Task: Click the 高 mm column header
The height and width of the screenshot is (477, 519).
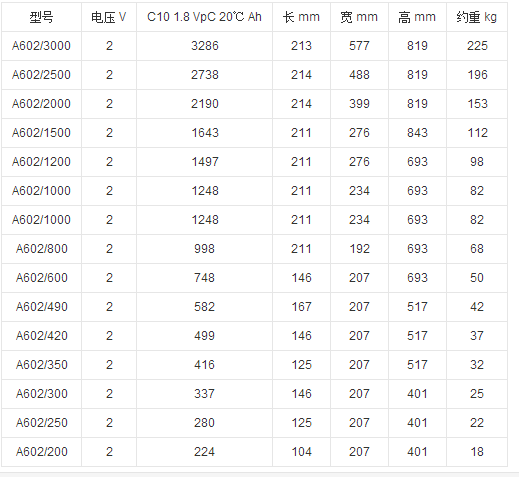Action: tap(417, 17)
